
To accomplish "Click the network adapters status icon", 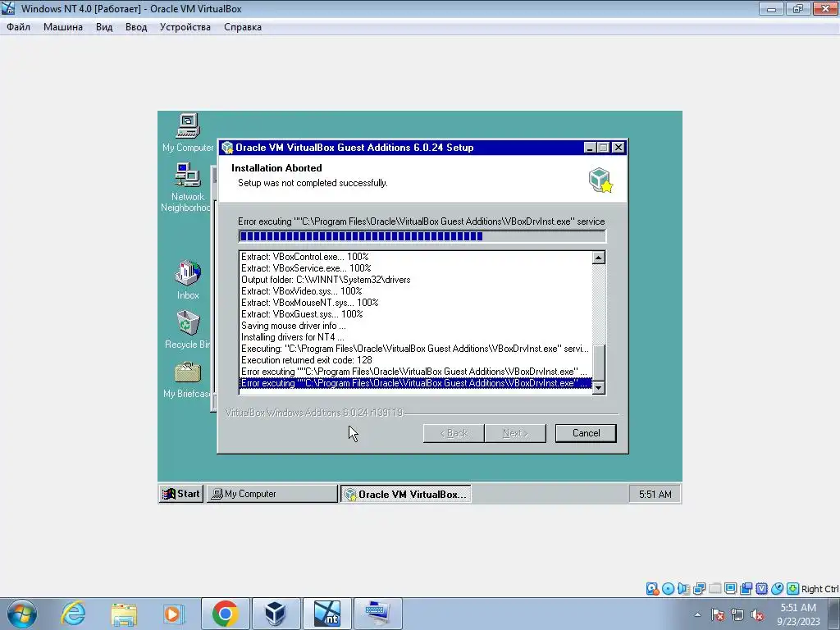I will pos(699,589).
